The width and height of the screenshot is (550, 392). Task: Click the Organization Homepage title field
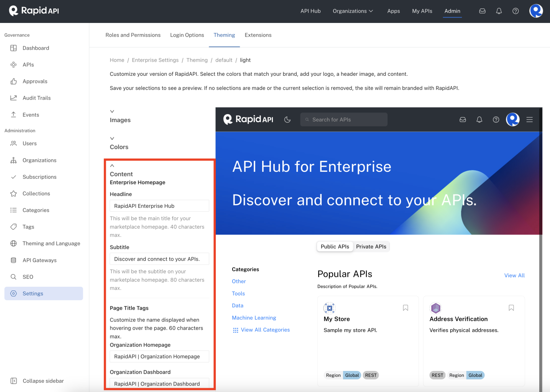tap(159, 356)
